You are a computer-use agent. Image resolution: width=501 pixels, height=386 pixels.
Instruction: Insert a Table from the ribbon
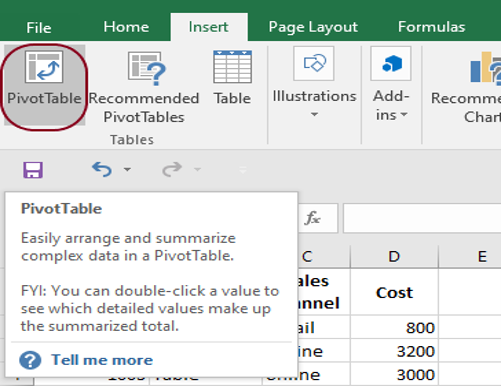point(232,77)
